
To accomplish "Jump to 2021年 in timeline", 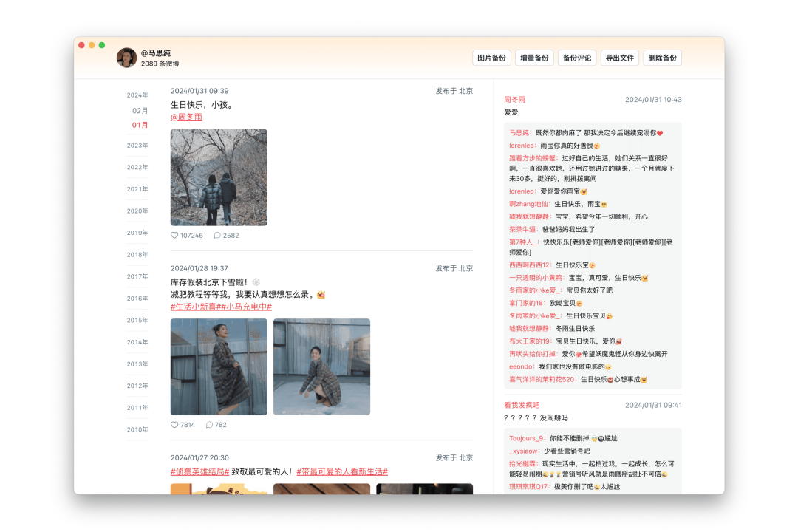I will point(137,189).
